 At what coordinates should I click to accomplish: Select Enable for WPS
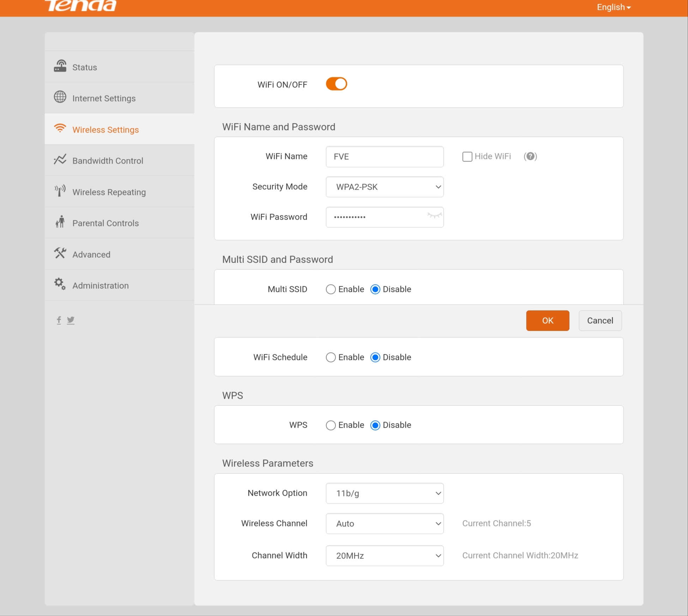click(331, 425)
